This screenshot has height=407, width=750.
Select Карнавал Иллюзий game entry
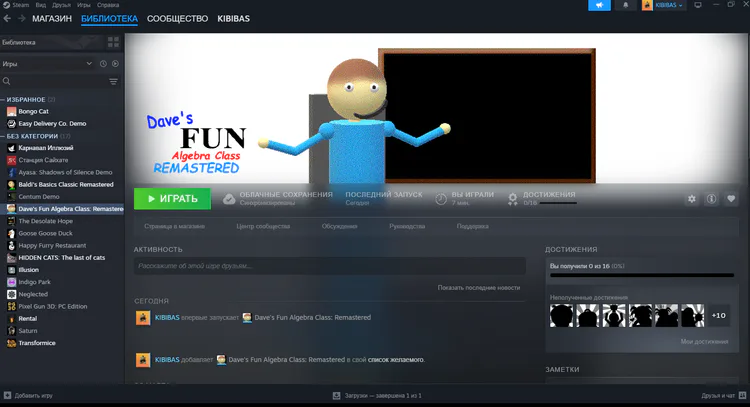pyautogui.click(x=46, y=148)
